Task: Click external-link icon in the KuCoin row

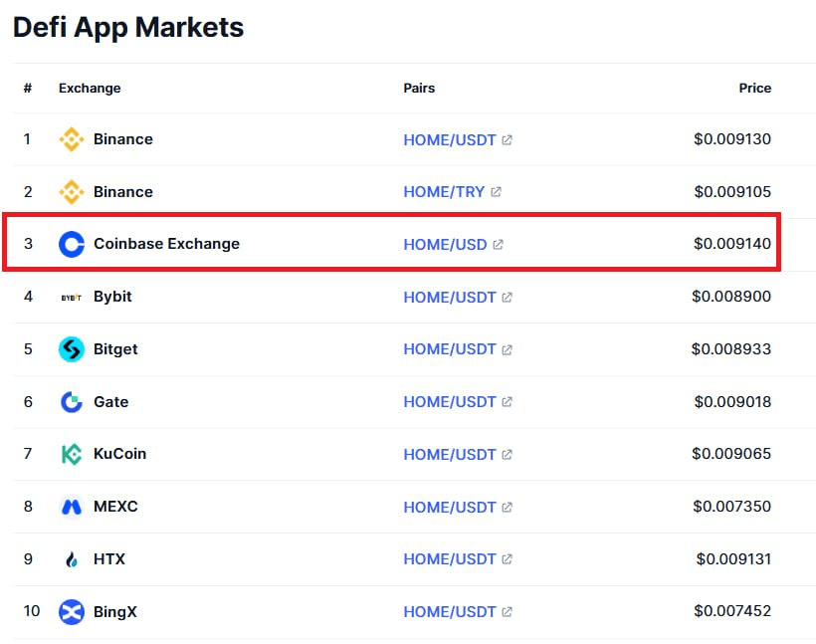Action: pos(507,455)
